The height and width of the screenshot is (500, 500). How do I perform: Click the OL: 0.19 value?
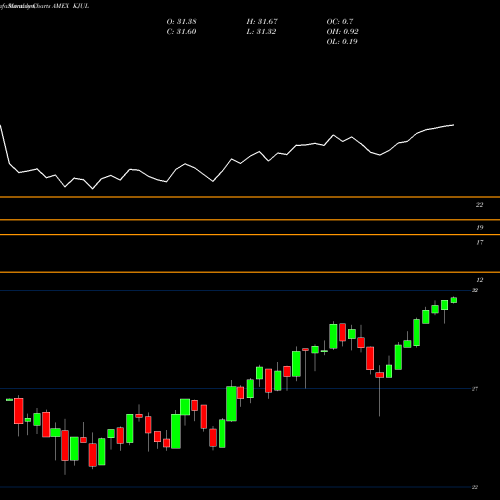tap(342, 42)
